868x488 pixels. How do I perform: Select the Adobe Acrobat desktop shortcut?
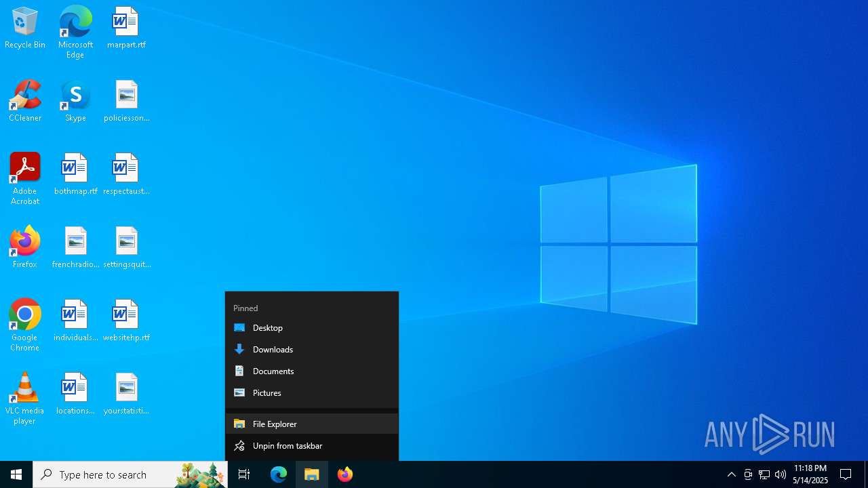click(x=25, y=180)
